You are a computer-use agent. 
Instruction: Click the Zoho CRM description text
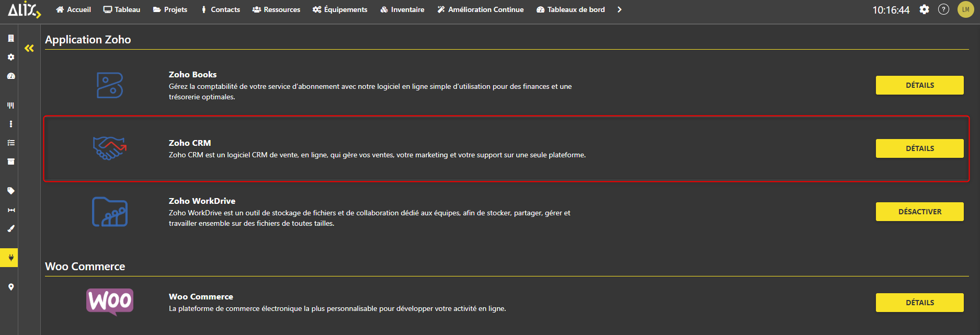tap(377, 155)
